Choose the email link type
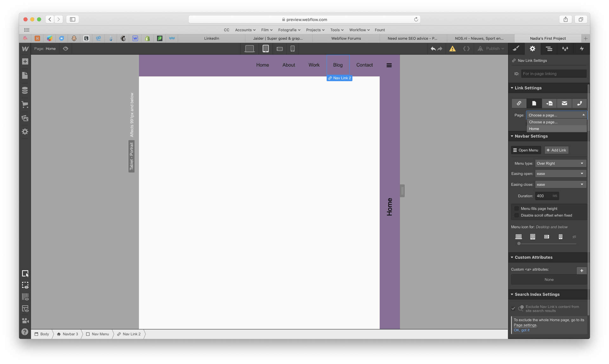Screen dimensions: 609x364 (x=564, y=103)
